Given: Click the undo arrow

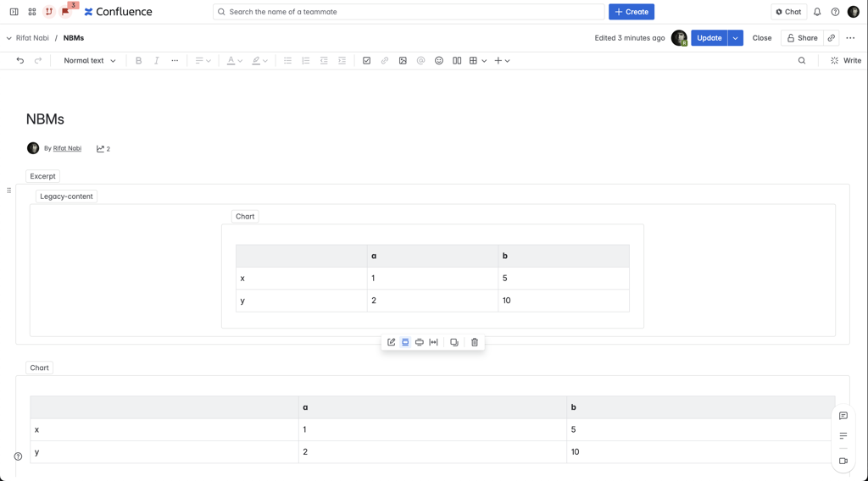Looking at the screenshot, I should 20,61.
